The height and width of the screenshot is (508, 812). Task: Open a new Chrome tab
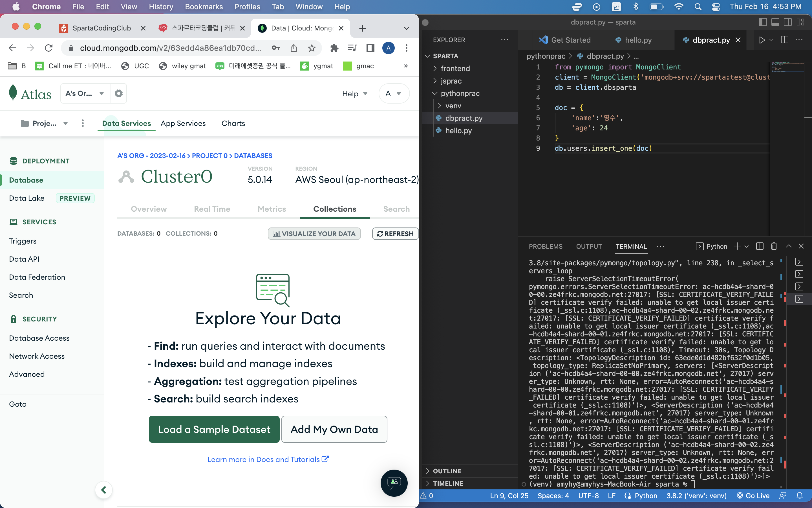(362, 28)
